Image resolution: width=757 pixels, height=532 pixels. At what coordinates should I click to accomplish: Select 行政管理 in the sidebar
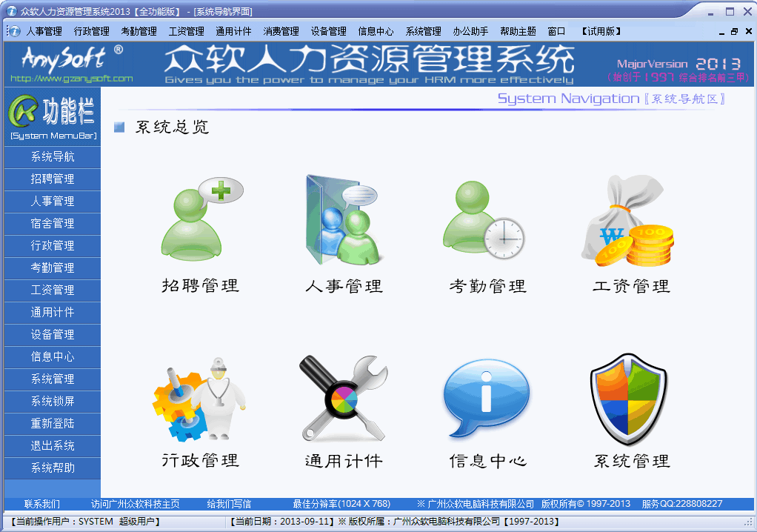coord(52,246)
